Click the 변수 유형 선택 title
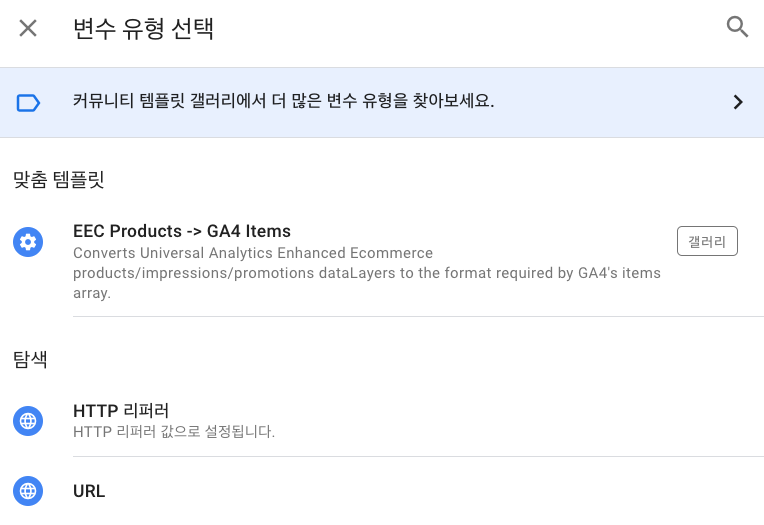Viewport: 764px width, 525px height. [143, 28]
